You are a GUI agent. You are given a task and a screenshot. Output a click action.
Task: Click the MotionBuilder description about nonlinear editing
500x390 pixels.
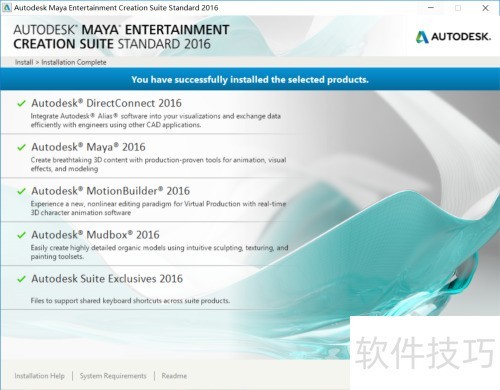point(158,208)
